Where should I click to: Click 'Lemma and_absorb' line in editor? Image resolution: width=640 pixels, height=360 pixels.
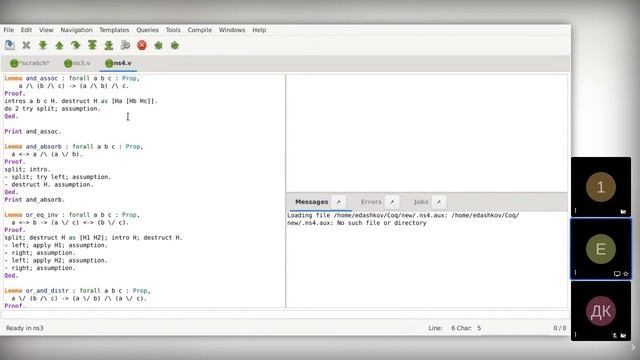tap(74, 147)
